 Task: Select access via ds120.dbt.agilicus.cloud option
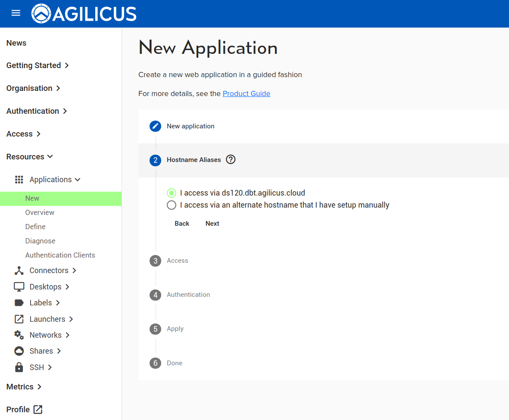pos(172,193)
